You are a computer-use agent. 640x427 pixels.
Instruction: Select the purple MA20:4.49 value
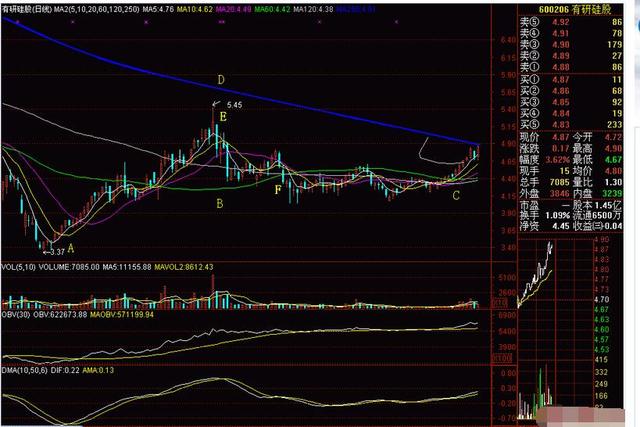click(x=233, y=9)
